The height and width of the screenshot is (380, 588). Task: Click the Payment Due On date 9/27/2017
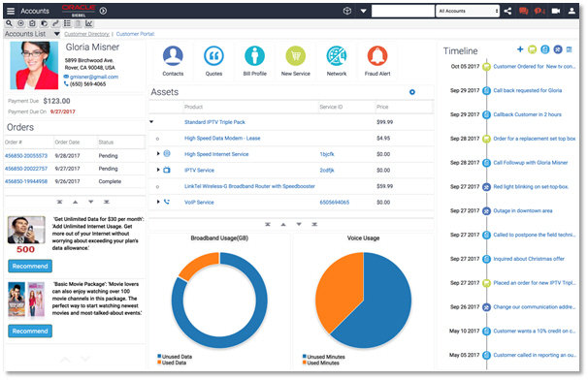click(x=63, y=111)
